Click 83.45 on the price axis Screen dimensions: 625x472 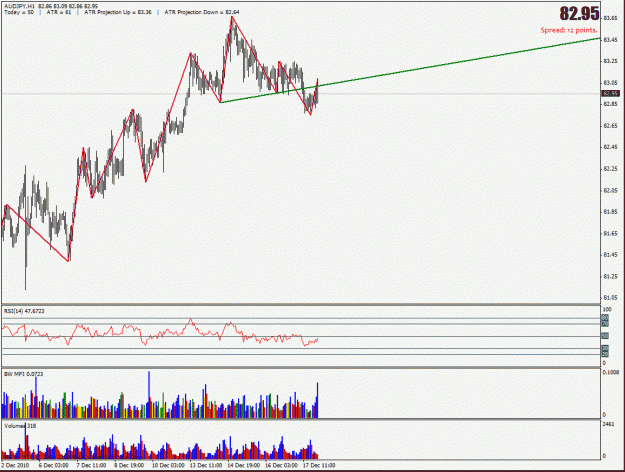coord(611,40)
